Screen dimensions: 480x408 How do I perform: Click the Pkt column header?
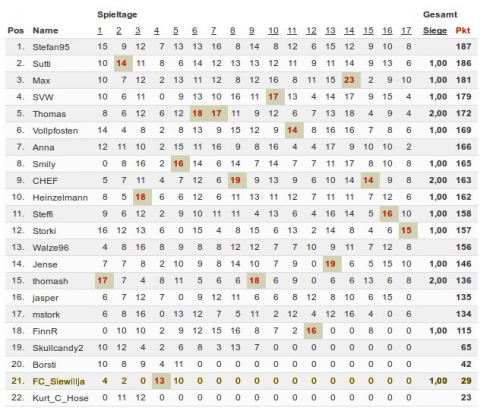point(463,31)
